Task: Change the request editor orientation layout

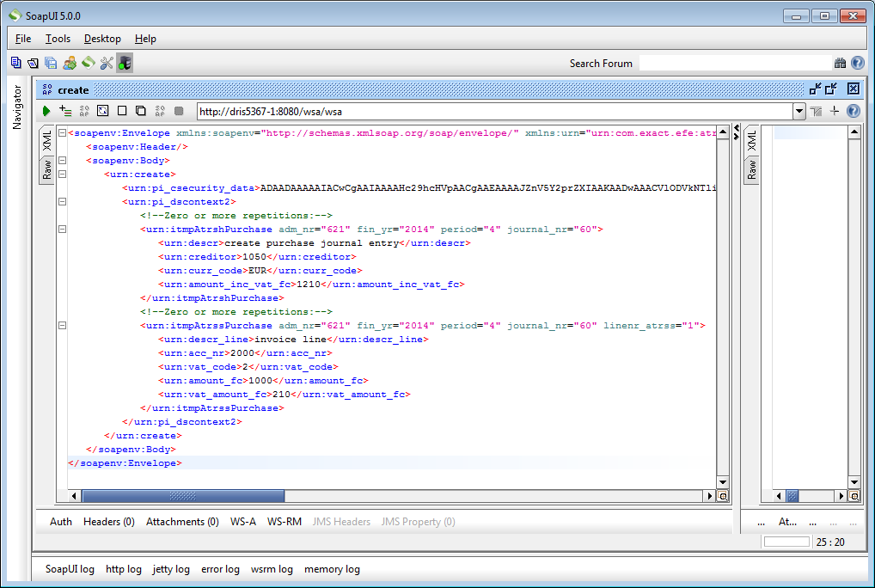Action: [x=817, y=112]
